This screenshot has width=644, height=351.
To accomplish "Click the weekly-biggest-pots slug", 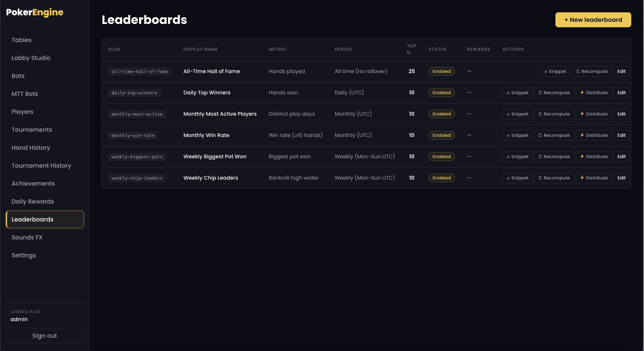I will [x=137, y=157].
